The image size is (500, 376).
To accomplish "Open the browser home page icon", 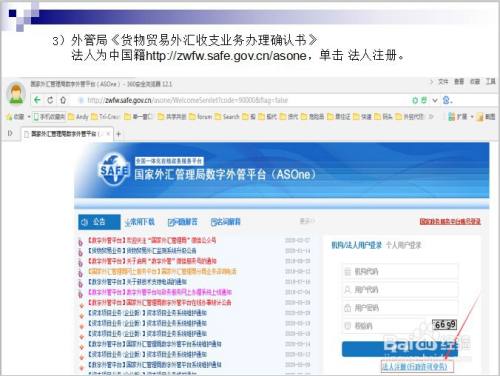I will (x=63, y=100).
